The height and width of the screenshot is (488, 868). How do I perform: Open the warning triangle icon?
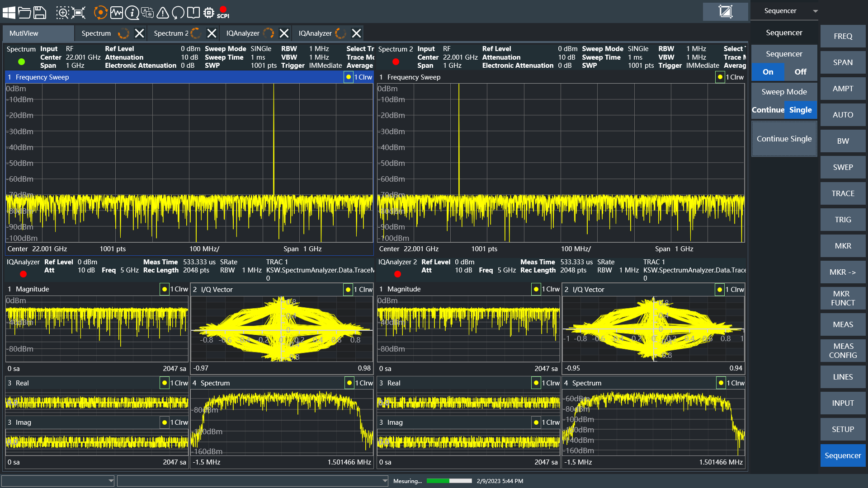pos(162,12)
